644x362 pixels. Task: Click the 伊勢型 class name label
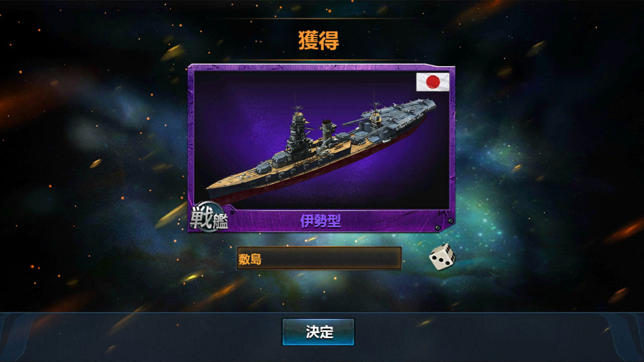click(320, 221)
